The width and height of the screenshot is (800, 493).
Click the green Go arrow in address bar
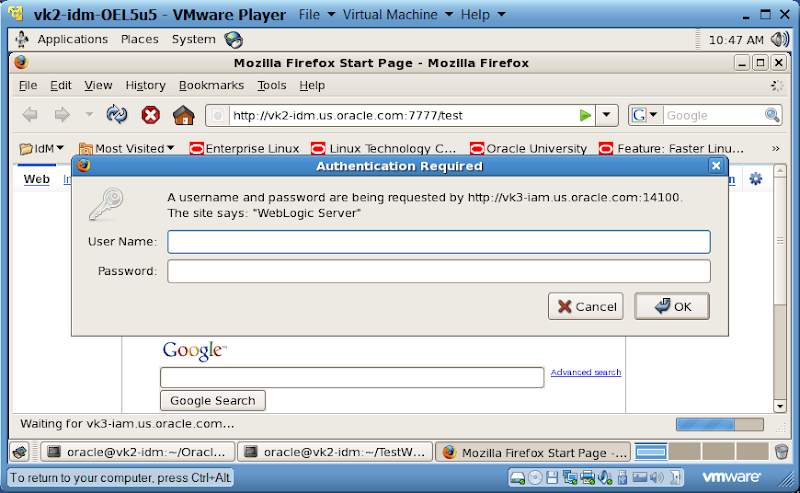pos(585,115)
